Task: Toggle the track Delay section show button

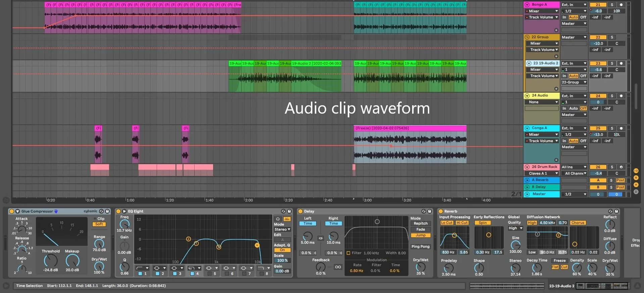Action: click(x=636, y=192)
